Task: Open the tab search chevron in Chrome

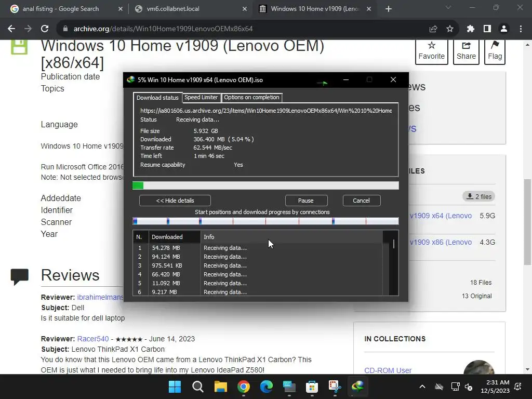Action: tap(448, 7)
